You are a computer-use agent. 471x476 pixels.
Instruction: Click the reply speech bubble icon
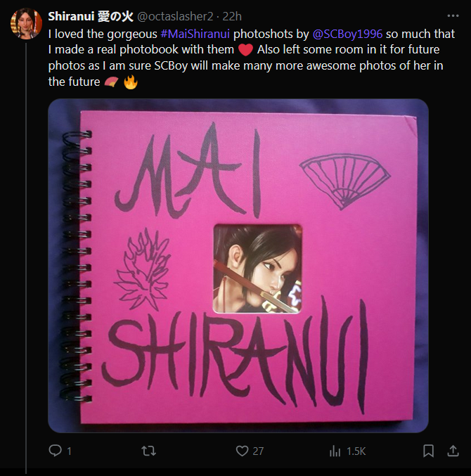click(x=56, y=451)
